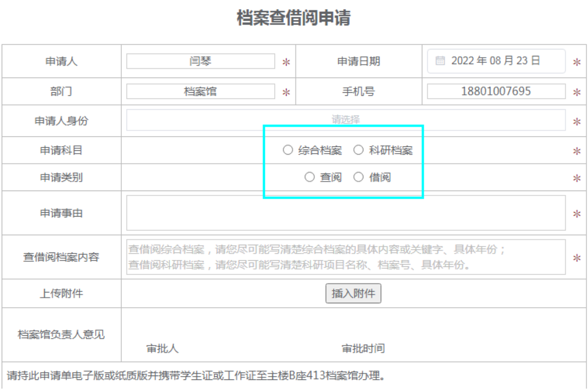Click the footer notice about 主楼B座413档案馆
Viewport: 588px width, 389px height.
[196, 375]
